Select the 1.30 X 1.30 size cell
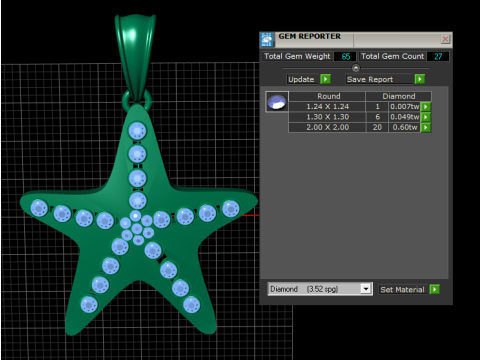 pos(327,117)
